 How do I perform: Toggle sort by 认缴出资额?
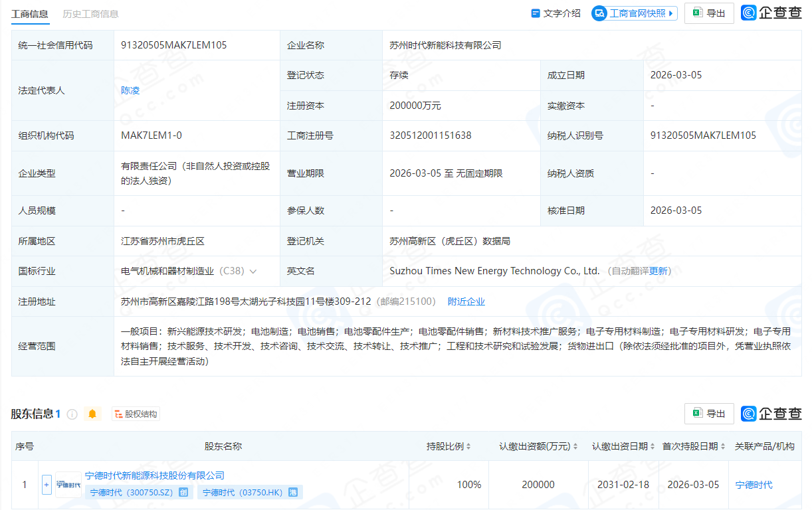click(x=575, y=446)
